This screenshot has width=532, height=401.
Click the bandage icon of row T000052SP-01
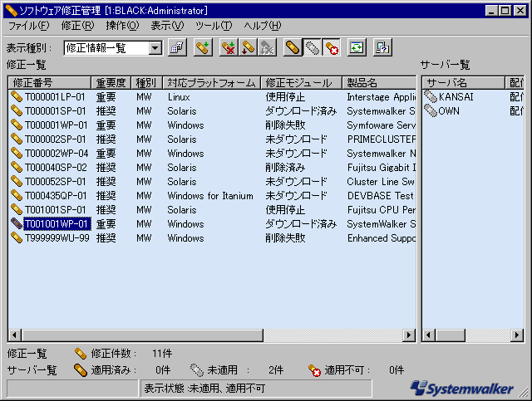point(17,181)
